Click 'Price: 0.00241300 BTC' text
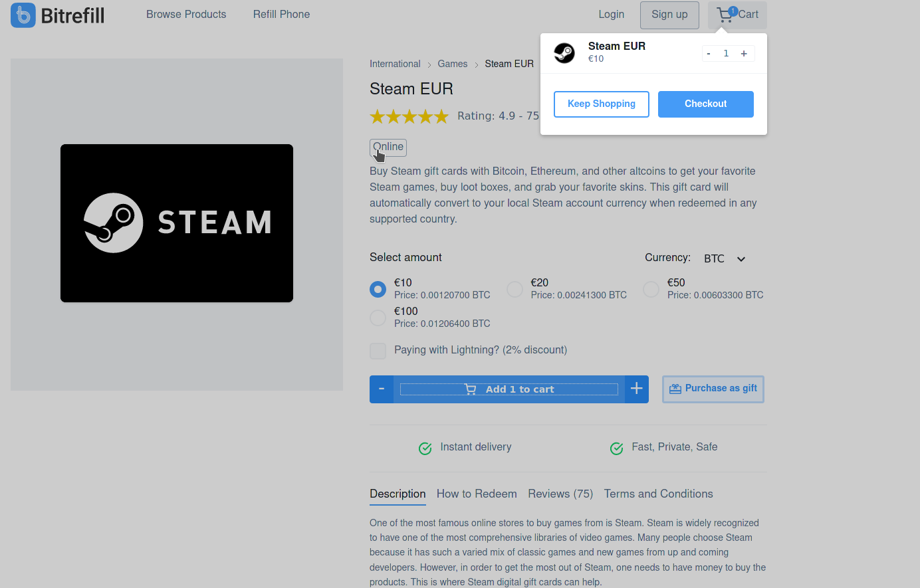The height and width of the screenshot is (588, 920). pos(579,295)
